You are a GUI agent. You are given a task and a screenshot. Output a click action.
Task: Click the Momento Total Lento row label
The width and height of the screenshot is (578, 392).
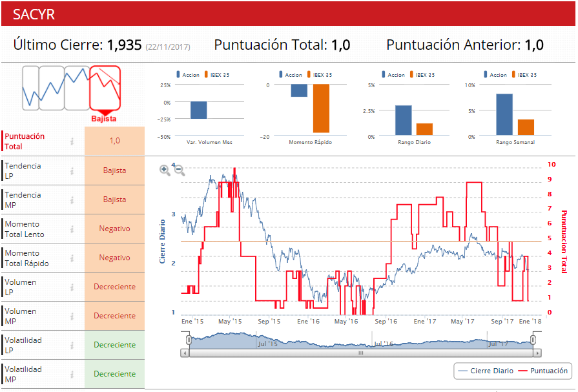(x=25, y=229)
